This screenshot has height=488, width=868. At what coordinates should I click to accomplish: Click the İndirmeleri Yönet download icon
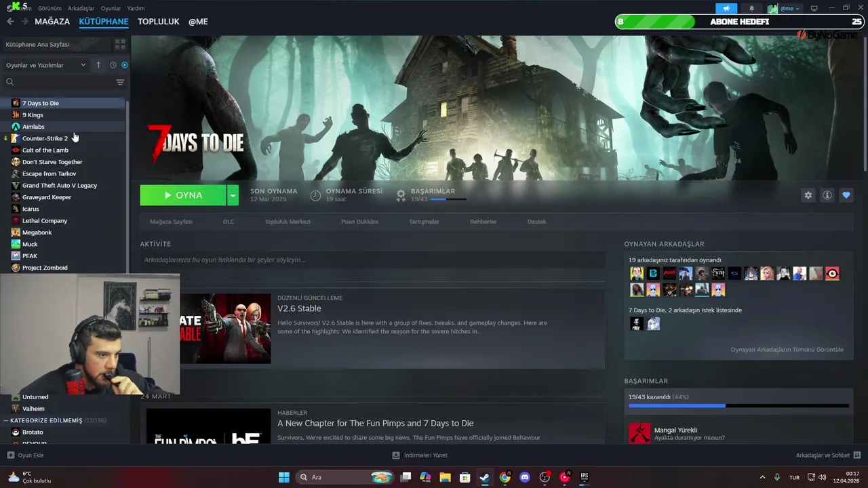[x=396, y=455]
